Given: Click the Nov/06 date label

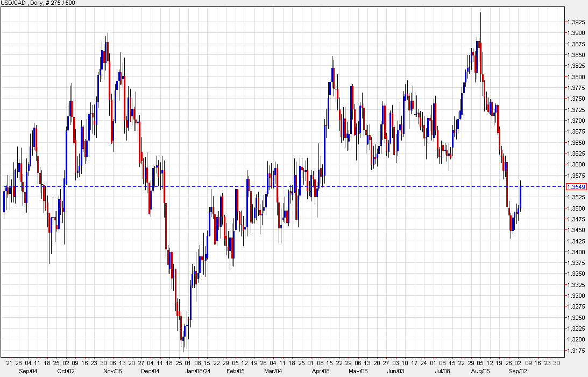Looking at the screenshot, I should point(112,371).
